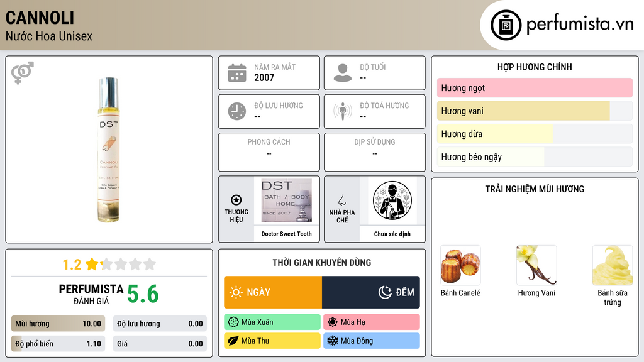Click the perfumista.vn site name
Viewport: 644px width, 362px height.
point(580,24)
